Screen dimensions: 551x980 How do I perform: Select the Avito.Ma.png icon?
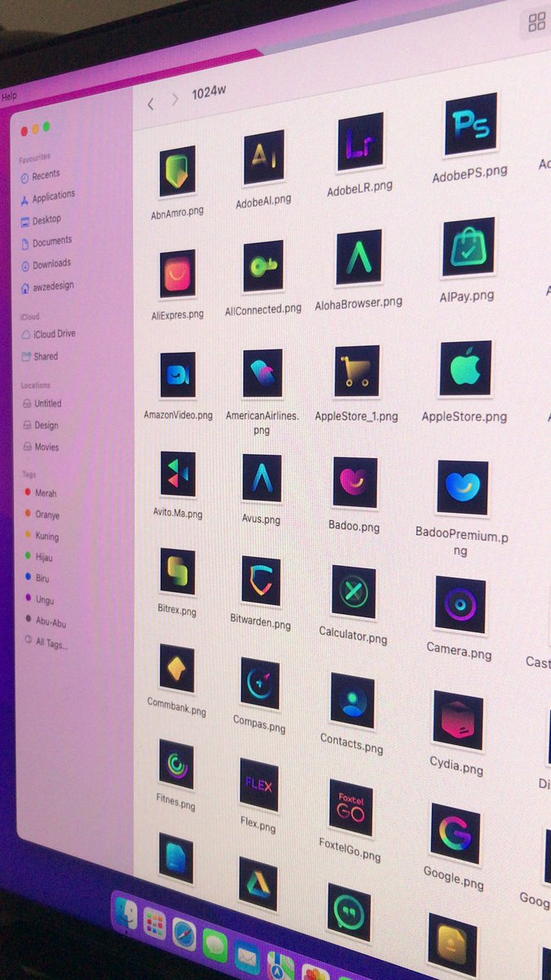point(177,474)
